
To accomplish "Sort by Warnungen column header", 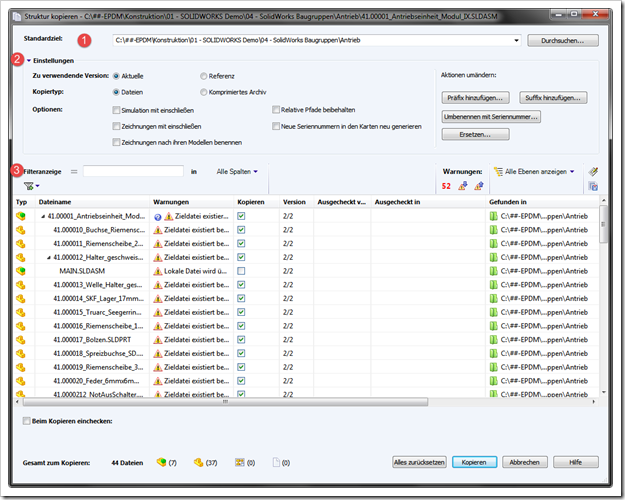I will 191,202.
